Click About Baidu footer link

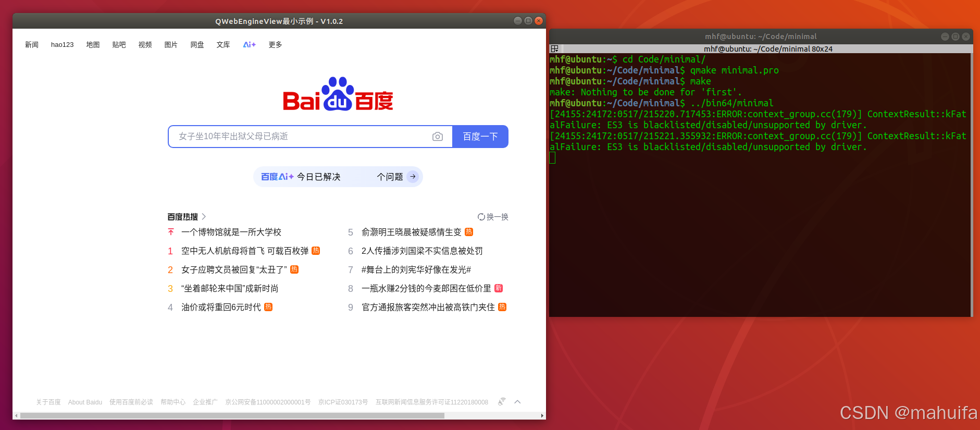85,402
